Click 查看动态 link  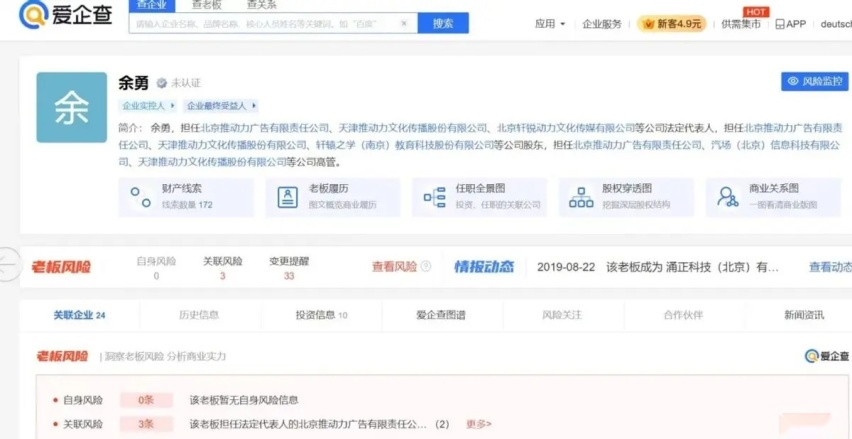click(830, 267)
